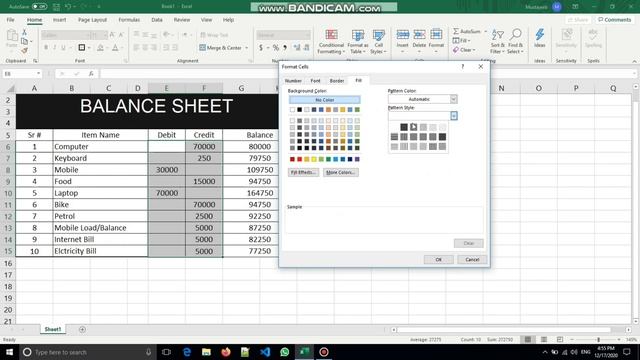The height and width of the screenshot is (360, 640).
Task: Select the Sheet1 tab
Action: [53, 329]
